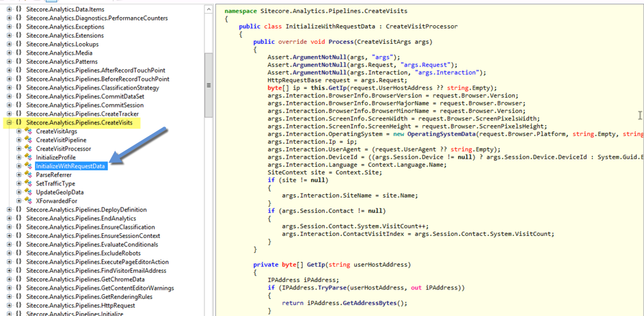Click the XForwardedFor class icon
The width and height of the screenshot is (644, 316).
pos(28,201)
